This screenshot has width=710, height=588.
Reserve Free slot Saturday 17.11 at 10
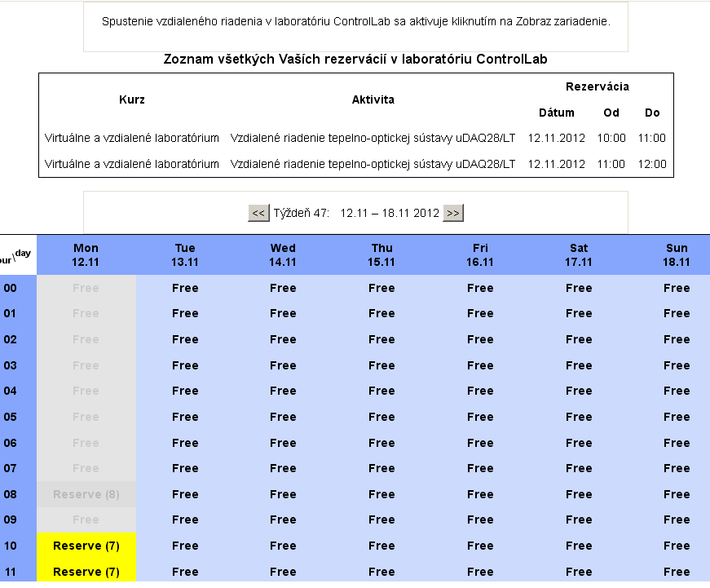(579, 546)
